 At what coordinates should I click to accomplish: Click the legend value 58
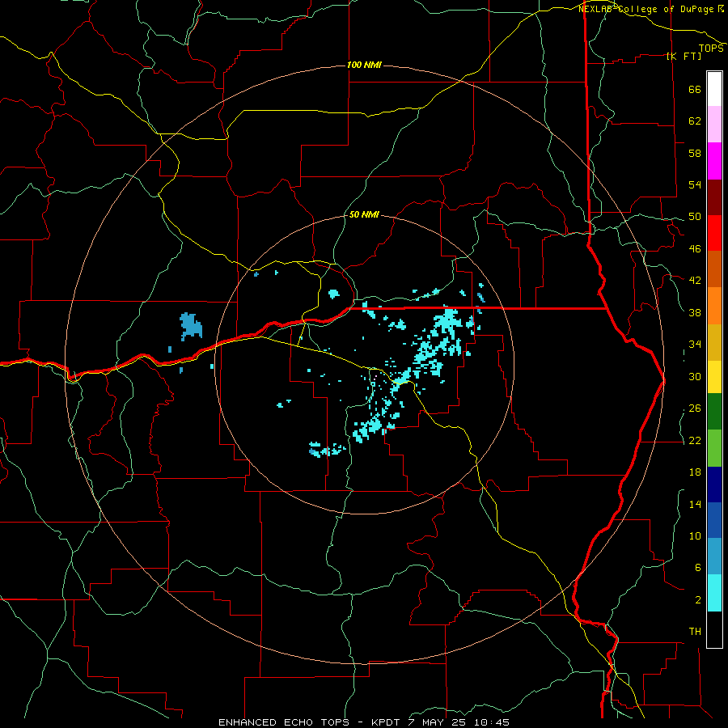(x=695, y=153)
